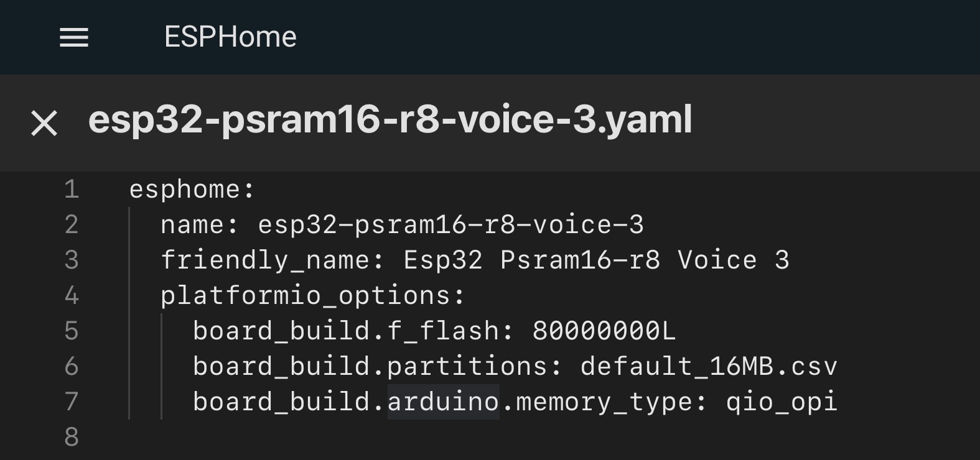The width and height of the screenshot is (980, 460).
Task: Click the 80000000L flash frequency value
Action: (x=604, y=331)
